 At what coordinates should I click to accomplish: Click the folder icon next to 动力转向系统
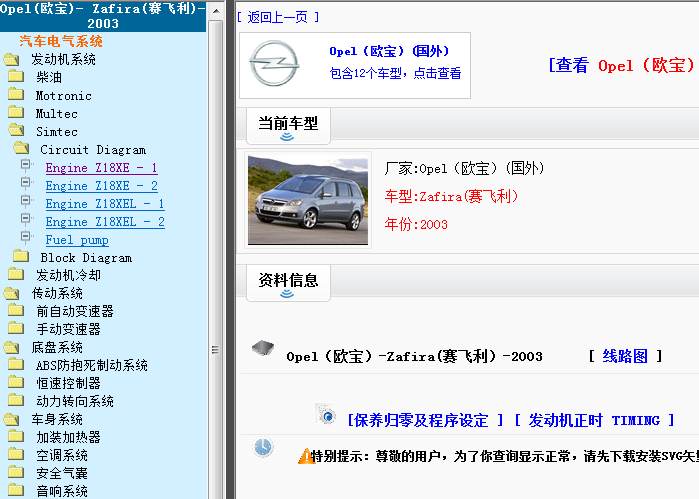click(16, 400)
